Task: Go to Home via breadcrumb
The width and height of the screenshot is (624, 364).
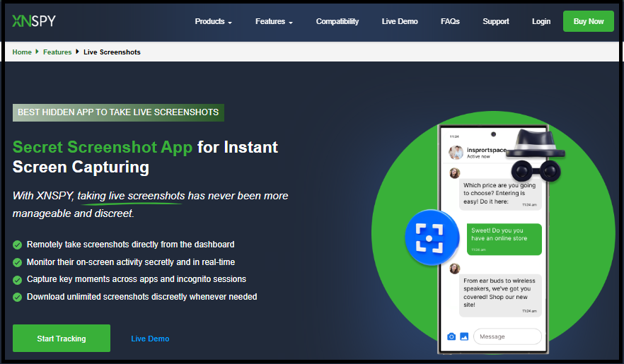Action: 22,52
